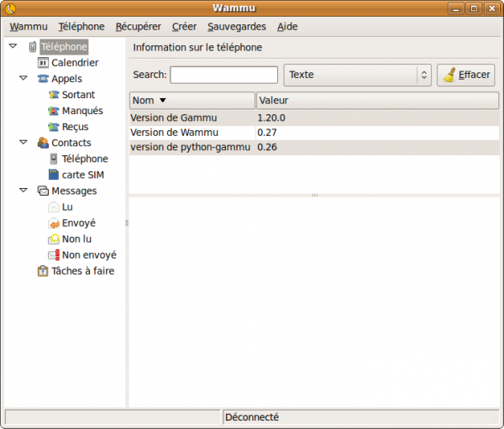This screenshot has width=504, height=429.
Task: Collapse the Appels tree branch
Action: [x=24, y=78]
